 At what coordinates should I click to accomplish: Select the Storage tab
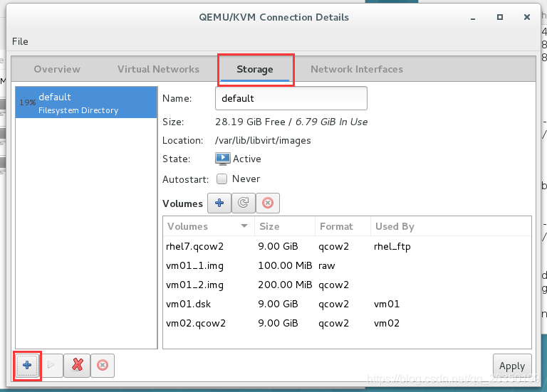tap(255, 69)
